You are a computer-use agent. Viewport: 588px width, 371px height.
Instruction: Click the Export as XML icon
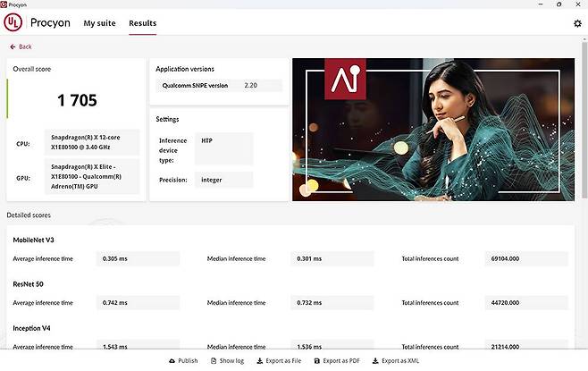click(x=374, y=361)
